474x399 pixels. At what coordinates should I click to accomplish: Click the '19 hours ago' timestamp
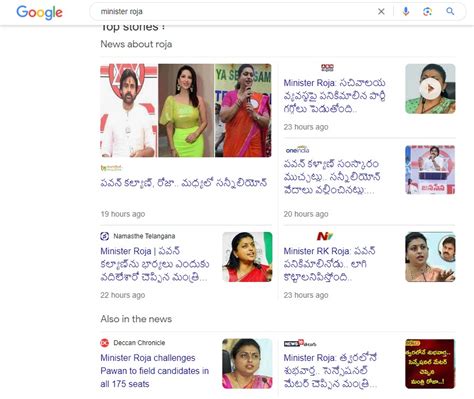123,214
